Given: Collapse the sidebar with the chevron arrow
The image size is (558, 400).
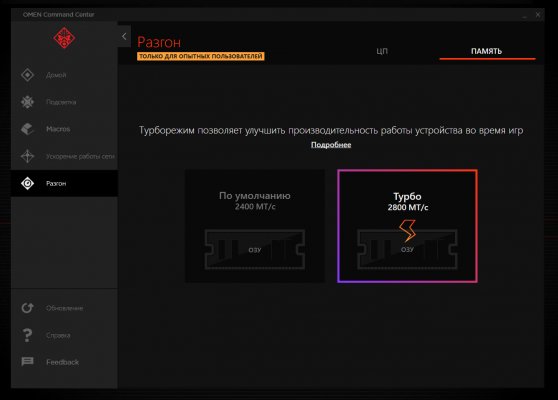Looking at the screenshot, I should click(124, 36).
